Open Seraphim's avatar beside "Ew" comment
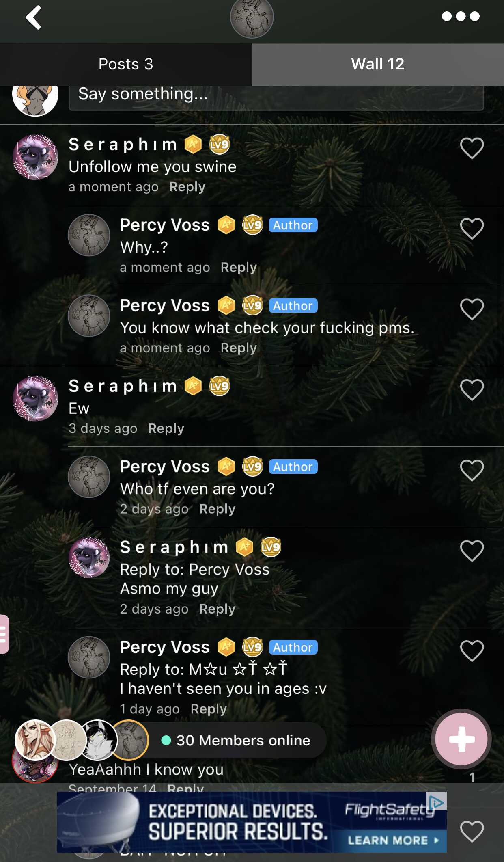The height and width of the screenshot is (862, 504). (36, 398)
